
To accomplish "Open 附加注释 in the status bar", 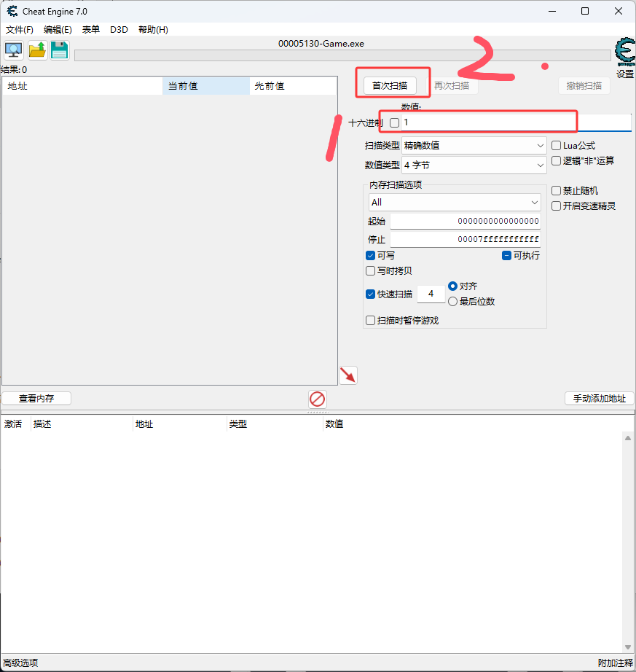I will pos(615,663).
